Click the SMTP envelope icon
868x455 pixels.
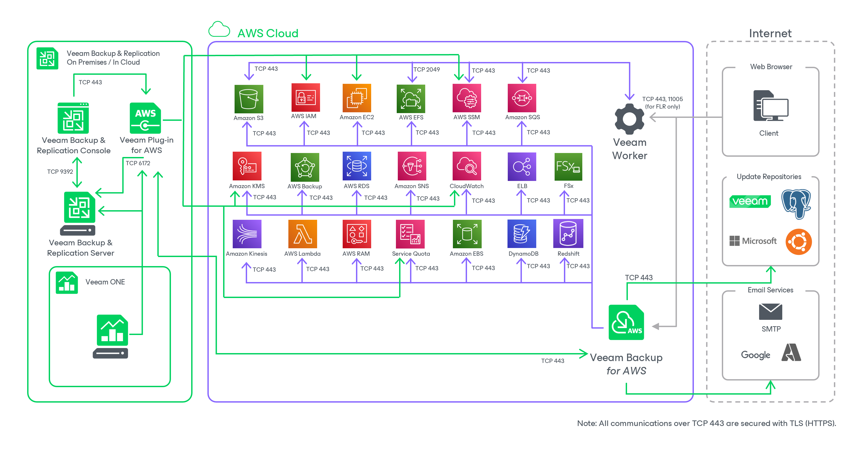point(771,312)
